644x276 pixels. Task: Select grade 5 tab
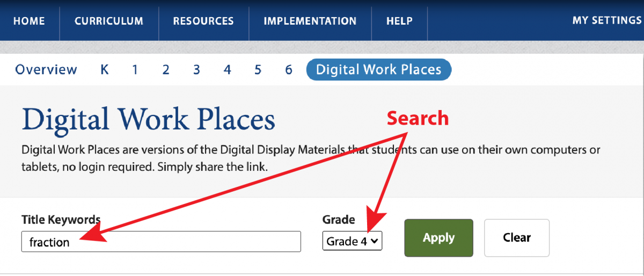coord(258,70)
